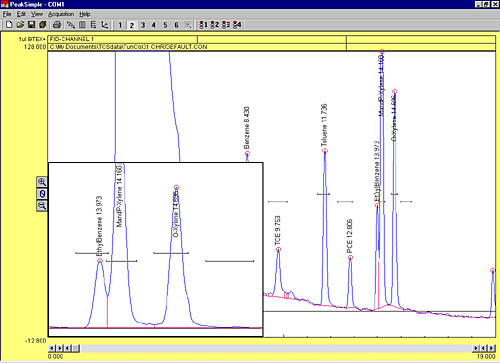Open the Acquisition menu

61,14
